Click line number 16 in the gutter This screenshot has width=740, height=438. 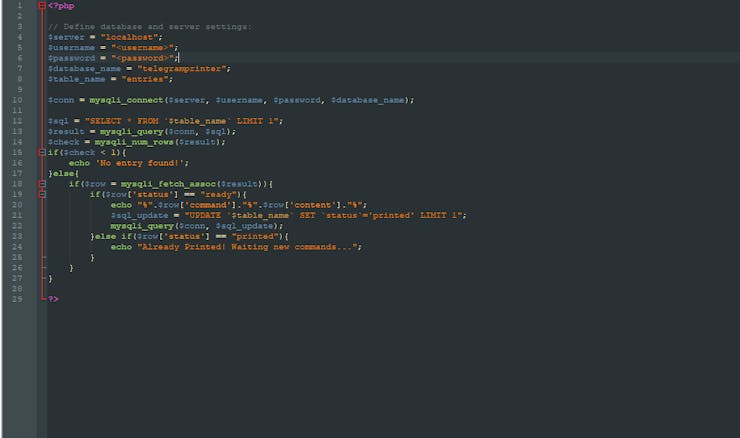(17, 163)
